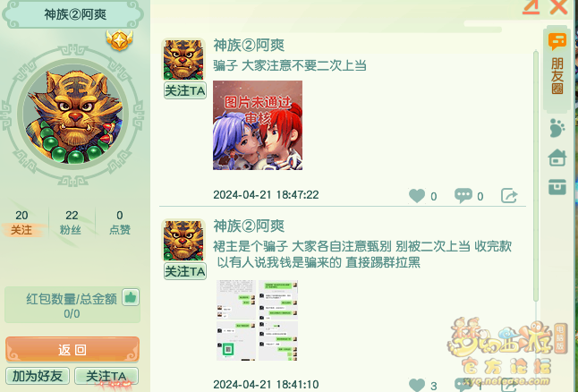
Task: Toggle 关注TA button at bottom left
Action: 106,376
